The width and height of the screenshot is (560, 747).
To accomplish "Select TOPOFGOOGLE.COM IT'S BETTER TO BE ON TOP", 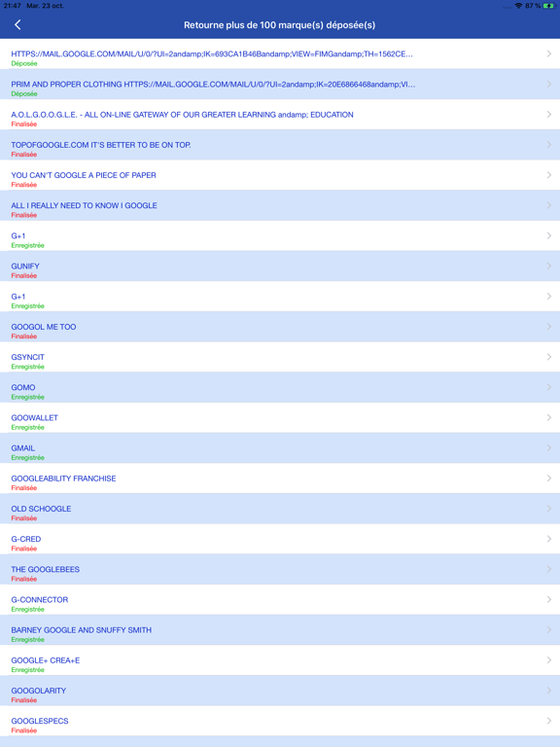I will tap(280, 145).
